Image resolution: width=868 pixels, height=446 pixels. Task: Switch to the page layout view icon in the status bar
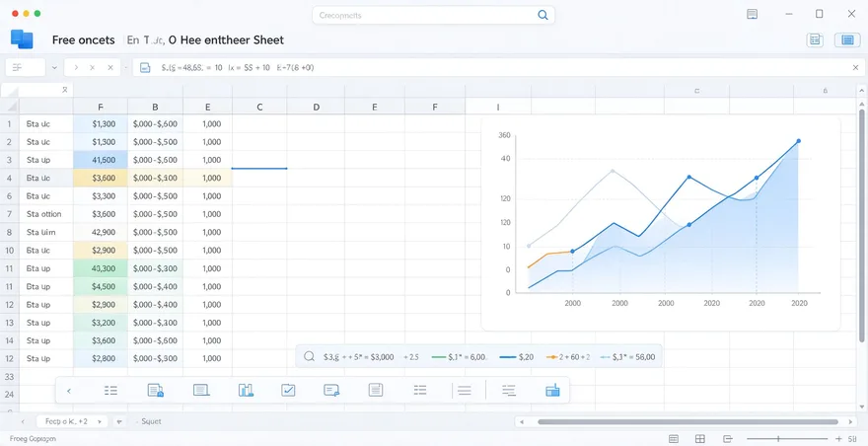tap(674, 439)
